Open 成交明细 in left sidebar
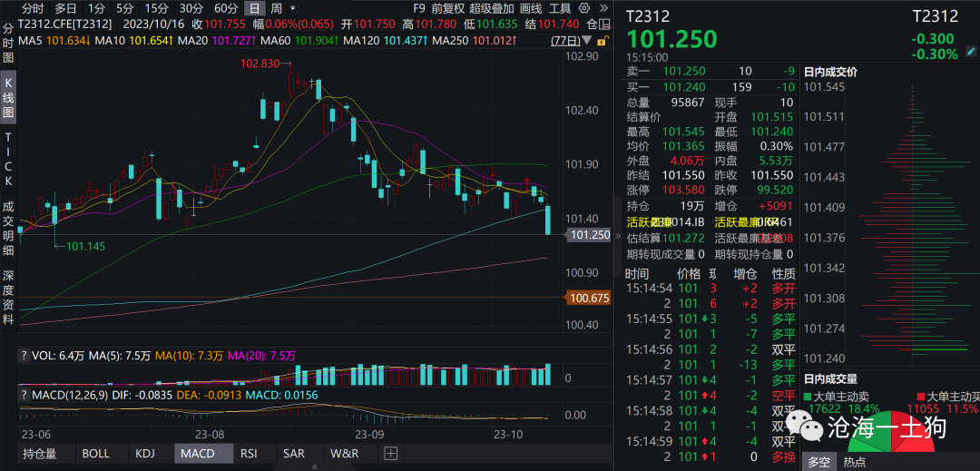This screenshot has height=471, width=980. point(9,228)
